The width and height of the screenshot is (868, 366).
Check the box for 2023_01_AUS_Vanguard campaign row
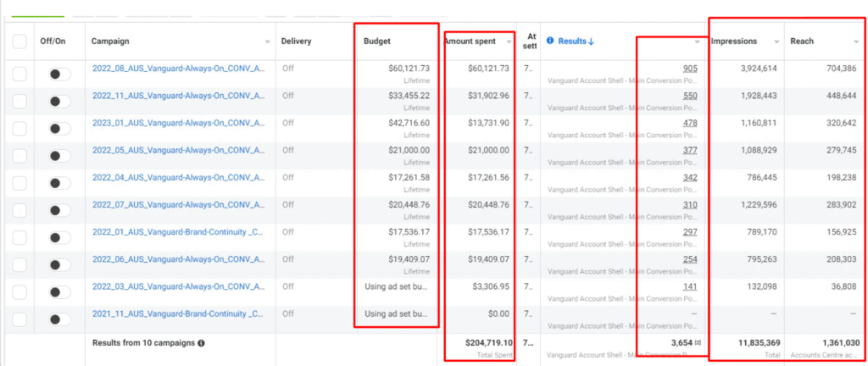point(19,130)
